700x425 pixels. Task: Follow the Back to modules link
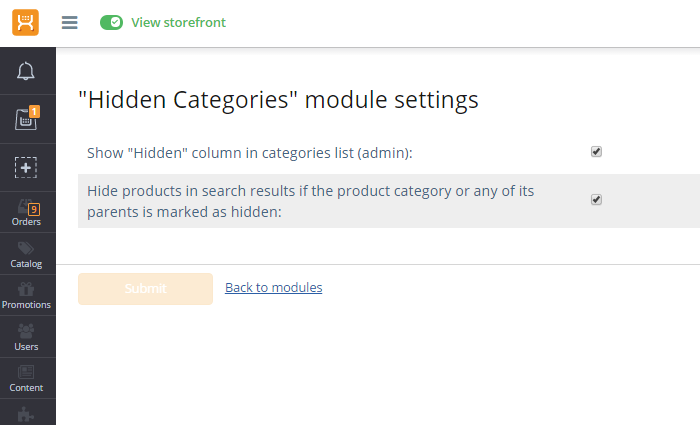274,288
